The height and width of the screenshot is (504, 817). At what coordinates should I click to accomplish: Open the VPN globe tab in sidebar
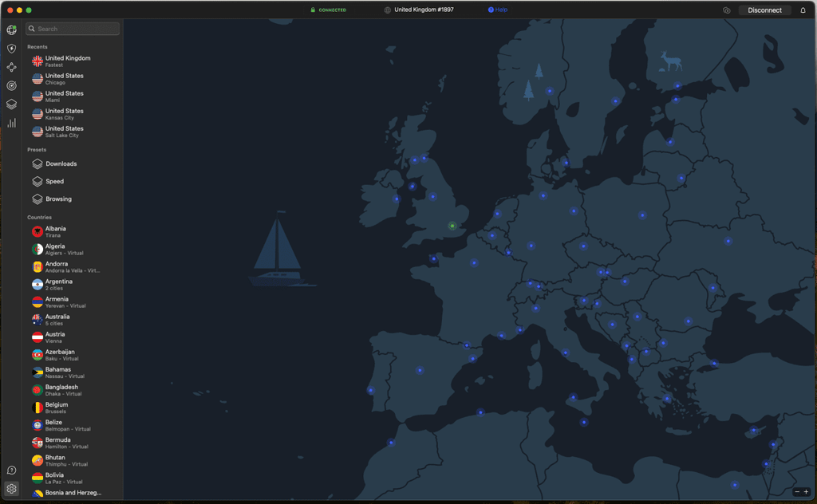[11, 30]
